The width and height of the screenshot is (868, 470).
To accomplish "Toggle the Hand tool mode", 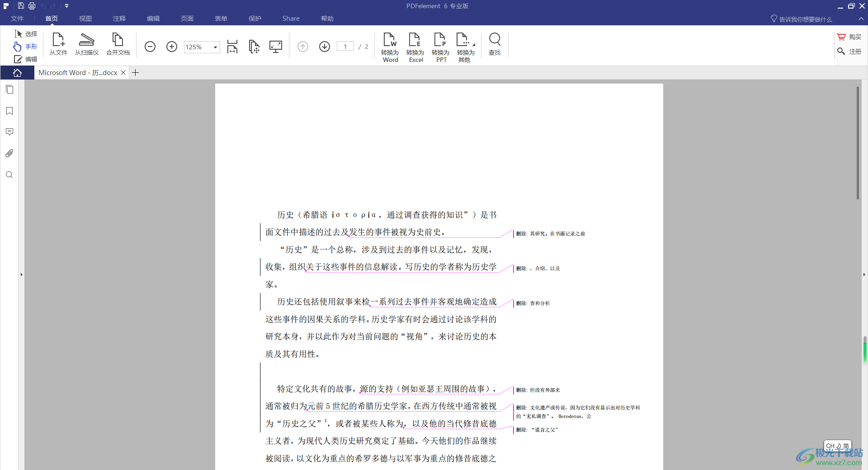I will tap(25, 47).
